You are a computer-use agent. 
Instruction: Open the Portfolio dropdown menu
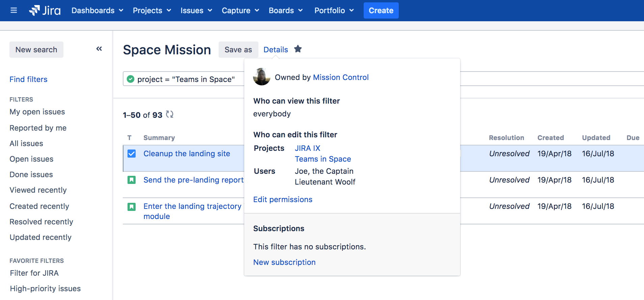click(x=334, y=10)
